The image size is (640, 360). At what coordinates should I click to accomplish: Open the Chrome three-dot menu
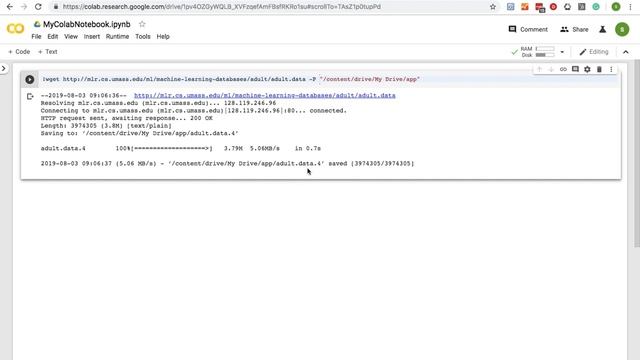630,7
